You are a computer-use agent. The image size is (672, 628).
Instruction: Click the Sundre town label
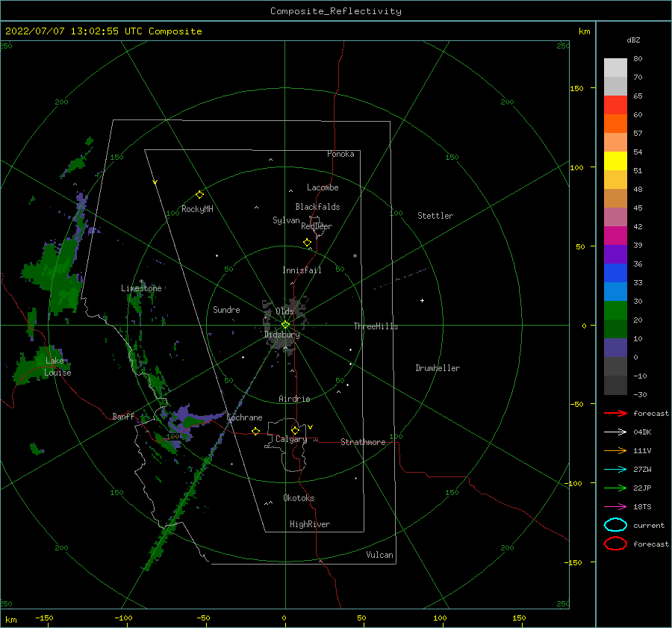(226, 309)
